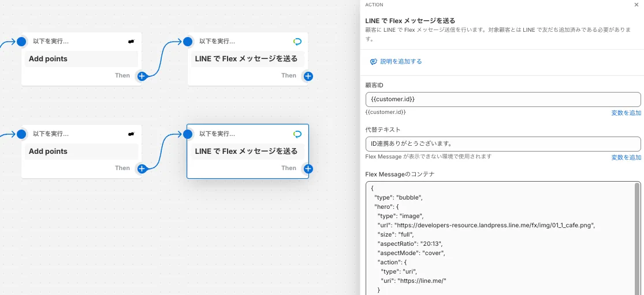
Task: Select the lower Add points action card
Action: click(81, 152)
